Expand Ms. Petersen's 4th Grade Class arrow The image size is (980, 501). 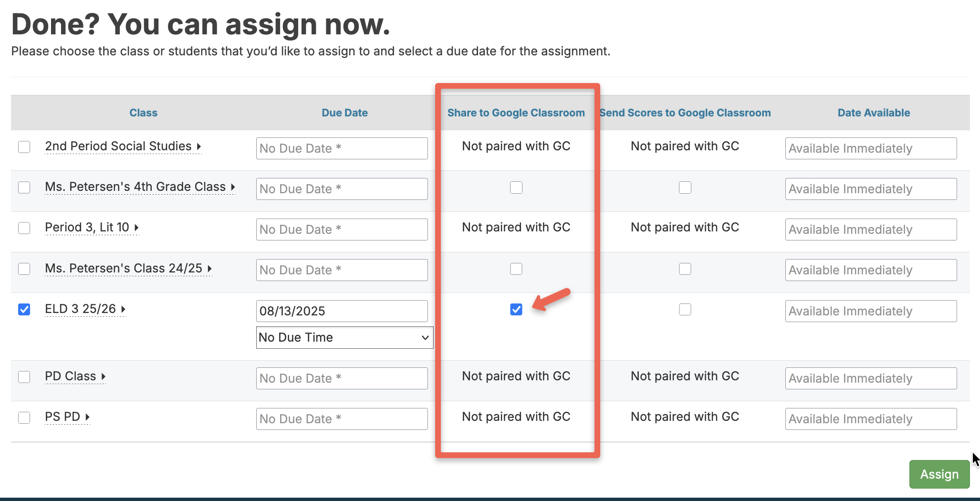[233, 187]
